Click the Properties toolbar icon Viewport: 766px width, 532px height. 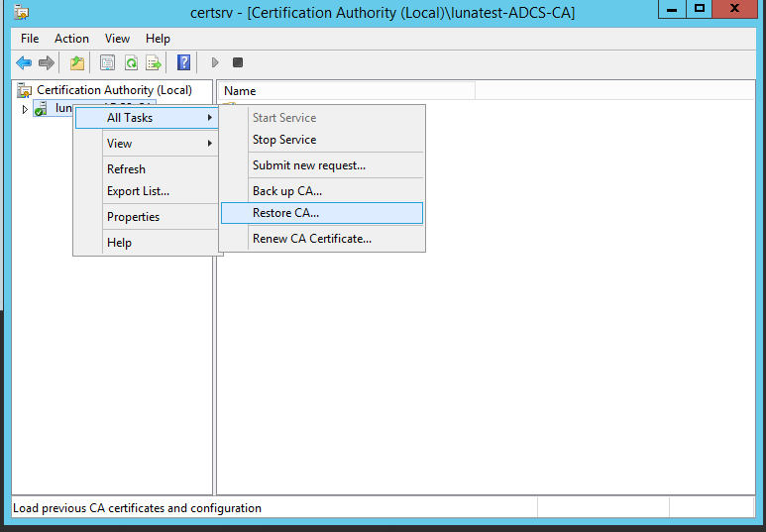click(107, 62)
